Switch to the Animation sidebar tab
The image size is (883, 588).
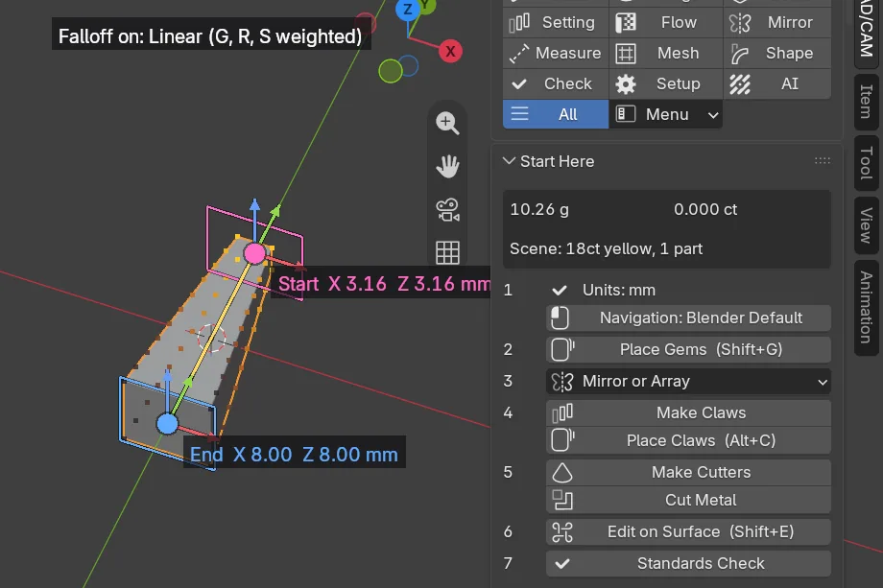point(866,307)
